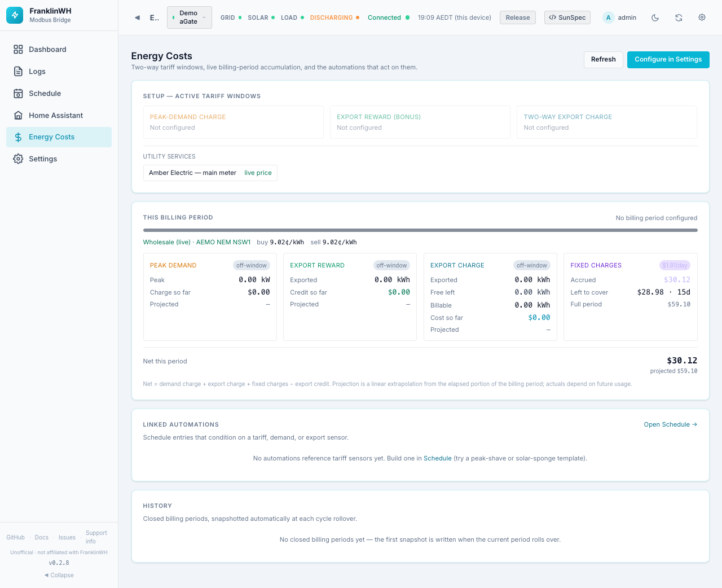This screenshot has width=722, height=588.
Task: Toggle dark mode with the moon icon
Action: tap(655, 17)
